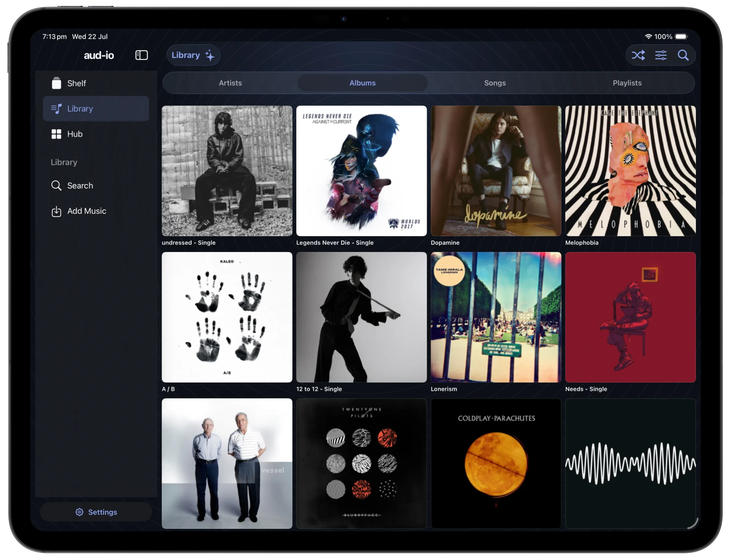Click the Search magnifier icon in sidebar
Image resolution: width=731 pixels, height=560 pixels.
pyautogui.click(x=56, y=186)
